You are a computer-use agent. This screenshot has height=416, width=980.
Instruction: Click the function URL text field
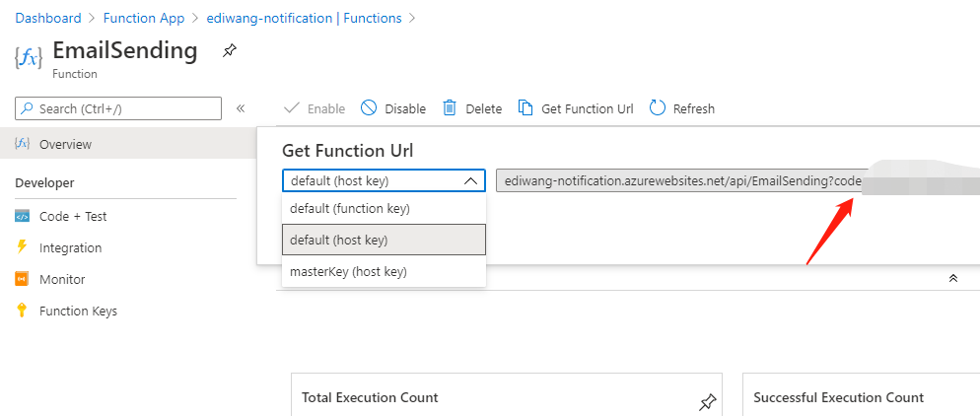(x=678, y=181)
